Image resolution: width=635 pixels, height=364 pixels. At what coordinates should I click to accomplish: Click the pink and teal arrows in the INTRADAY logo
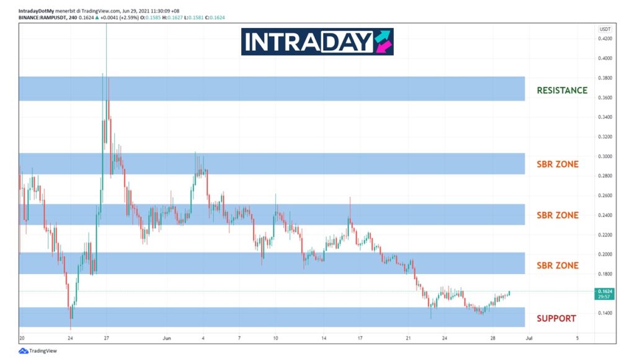(x=384, y=42)
